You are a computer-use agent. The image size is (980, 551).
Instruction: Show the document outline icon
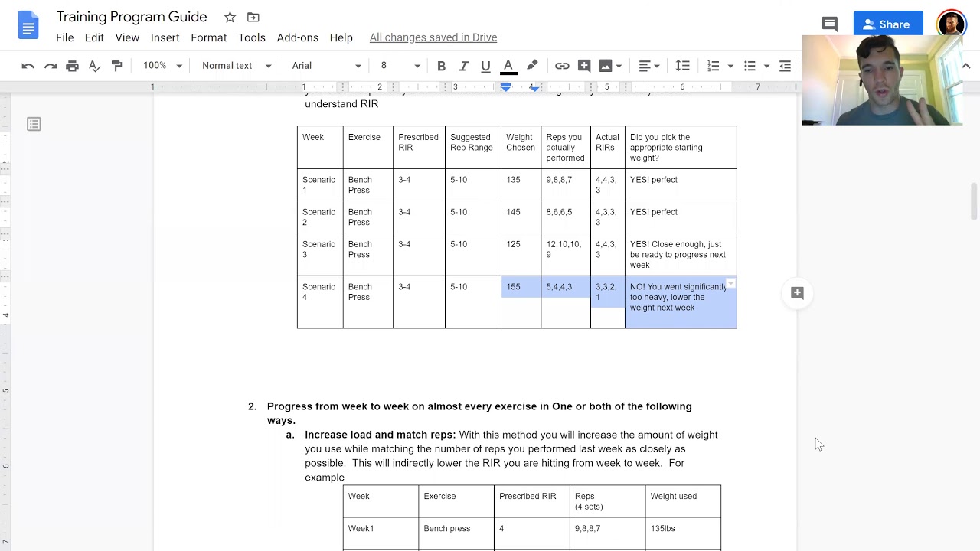[x=34, y=124]
